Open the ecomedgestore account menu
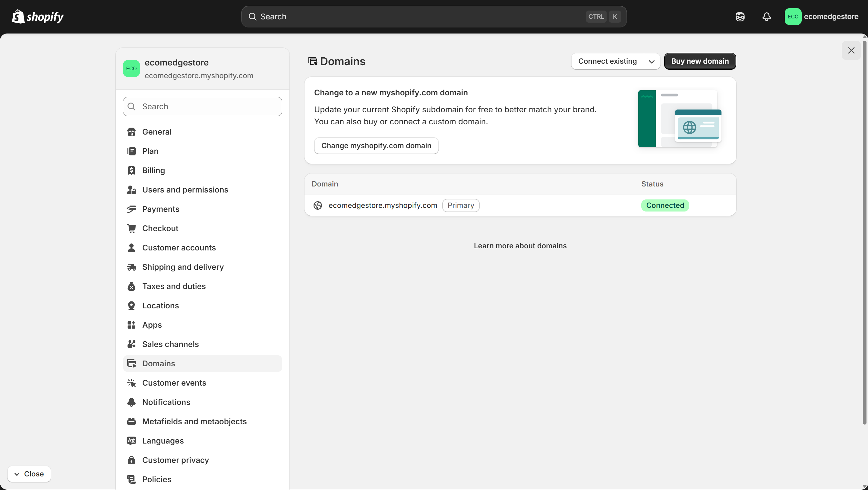Screen dimensions: 868x490 click(821, 17)
